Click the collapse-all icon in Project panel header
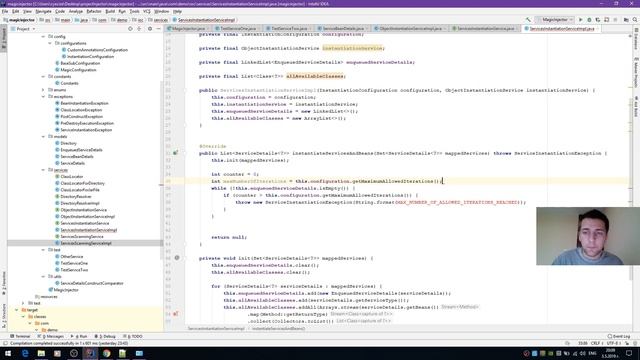 tap(139, 29)
